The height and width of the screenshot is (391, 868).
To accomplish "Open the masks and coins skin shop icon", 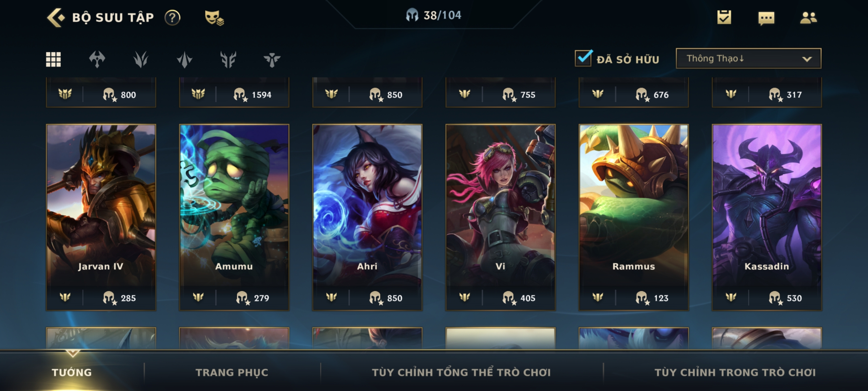I will [x=214, y=18].
